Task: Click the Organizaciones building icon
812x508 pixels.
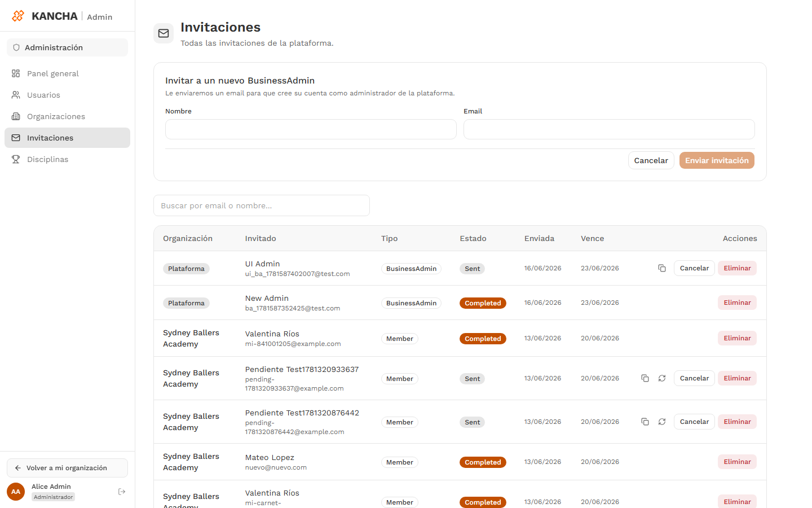Action: [x=16, y=116]
